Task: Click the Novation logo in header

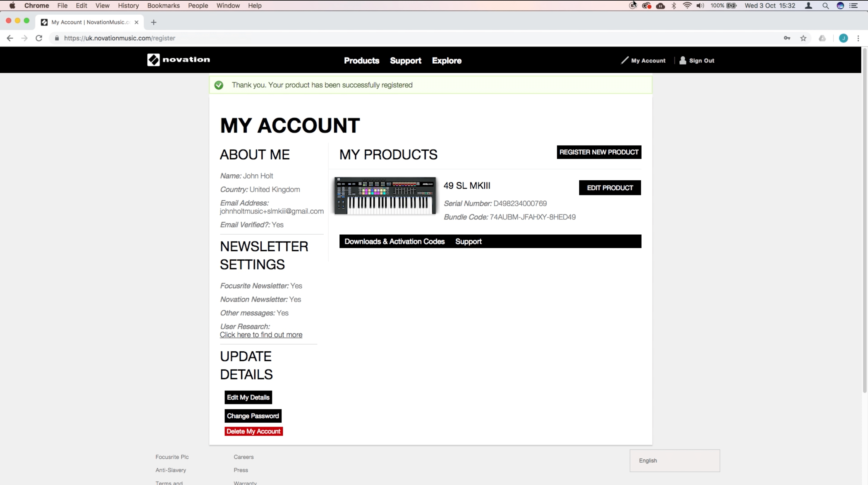Action: (179, 60)
